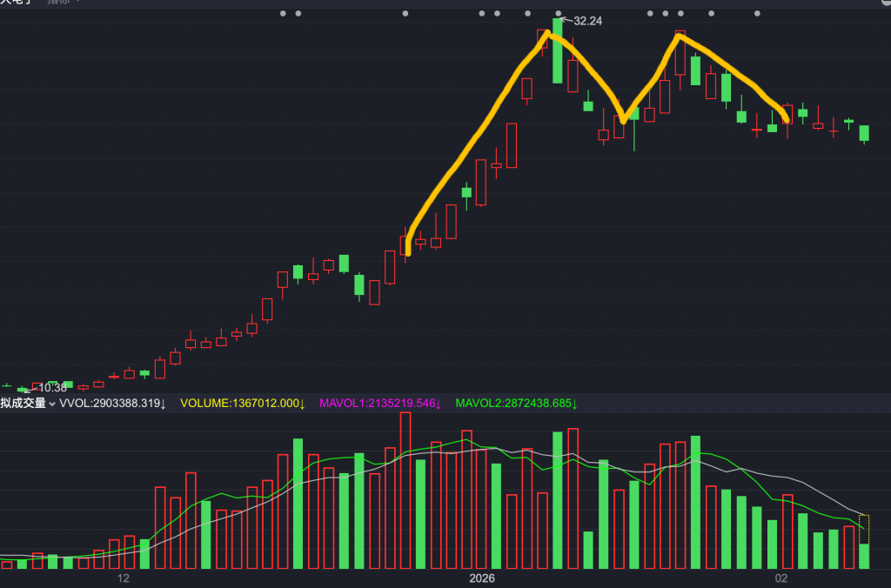This screenshot has width=891, height=588.
Task: Click the yellow VOLUME value label
Action: click(242, 404)
